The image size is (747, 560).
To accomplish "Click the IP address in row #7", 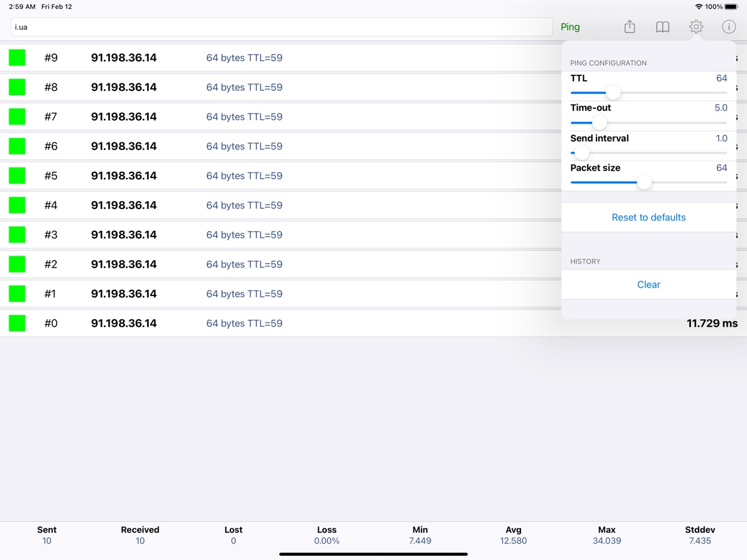I will coord(124,117).
